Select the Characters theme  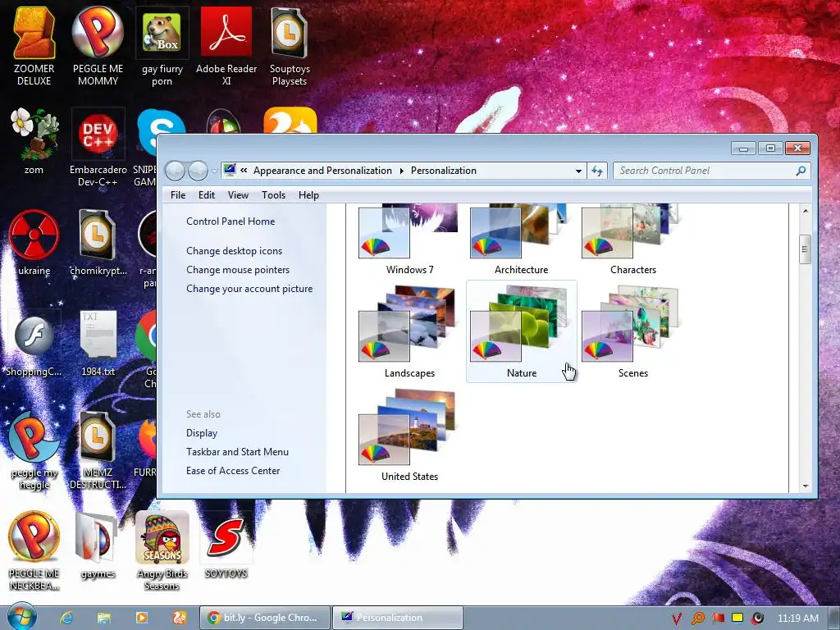click(x=632, y=240)
